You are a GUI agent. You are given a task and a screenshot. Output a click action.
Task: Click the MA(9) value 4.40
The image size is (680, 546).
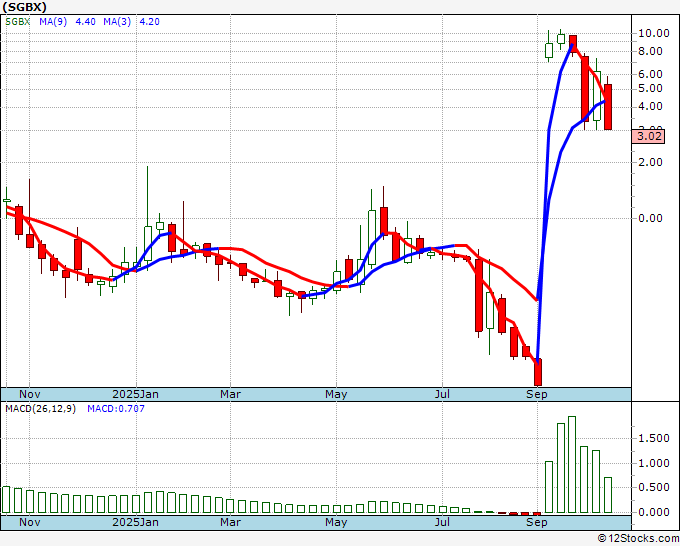pos(85,22)
